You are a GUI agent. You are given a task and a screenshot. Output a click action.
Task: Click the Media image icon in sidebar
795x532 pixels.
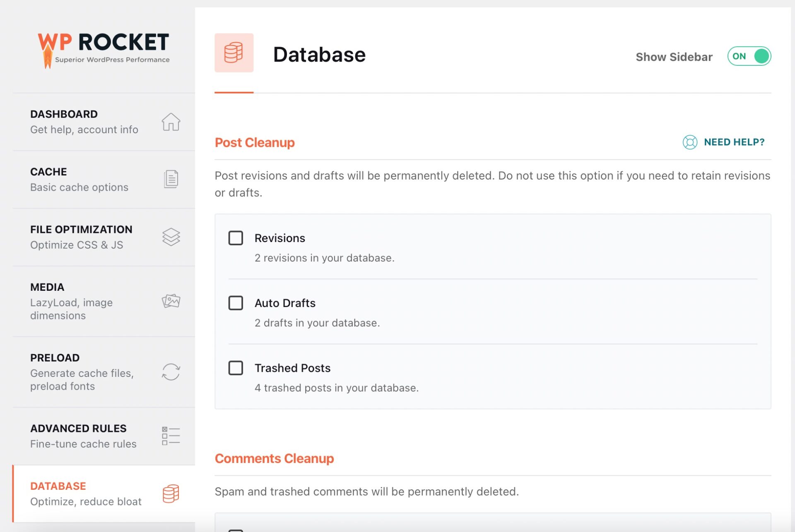coord(171,301)
